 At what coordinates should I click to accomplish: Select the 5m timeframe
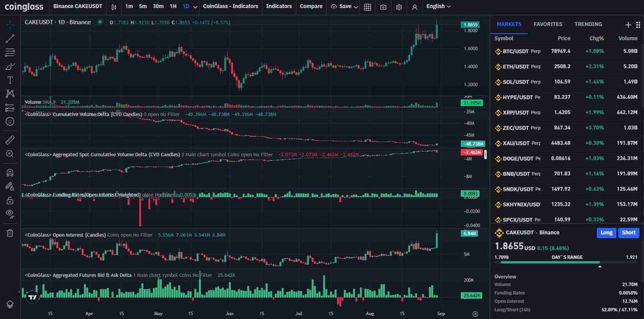(143, 6)
